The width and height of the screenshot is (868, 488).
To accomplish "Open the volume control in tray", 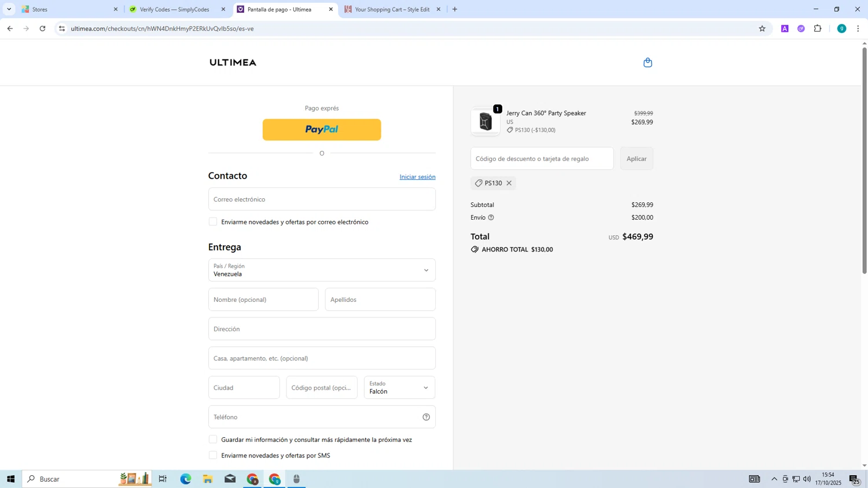I will [807, 479].
